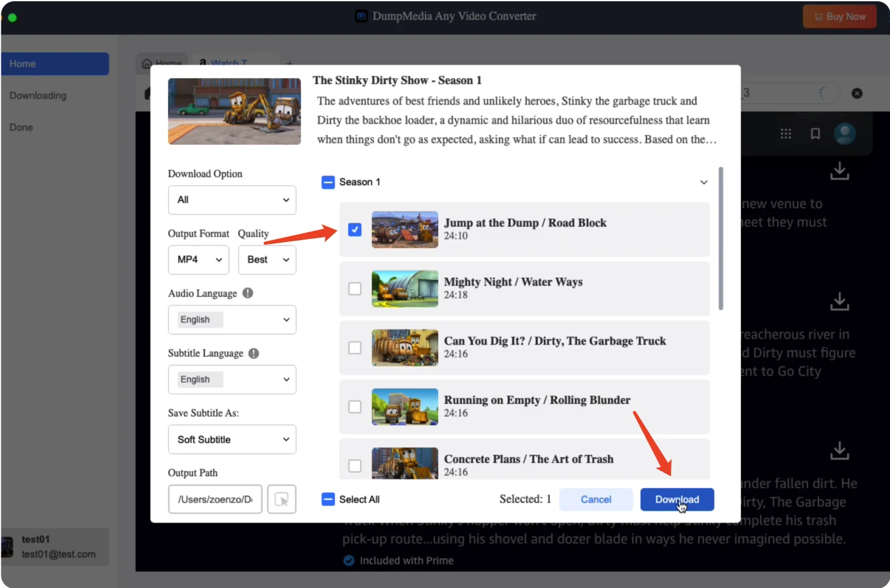This screenshot has height=588, width=890.
Task: Click the Download button
Action: pyautogui.click(x=677, y=499)
